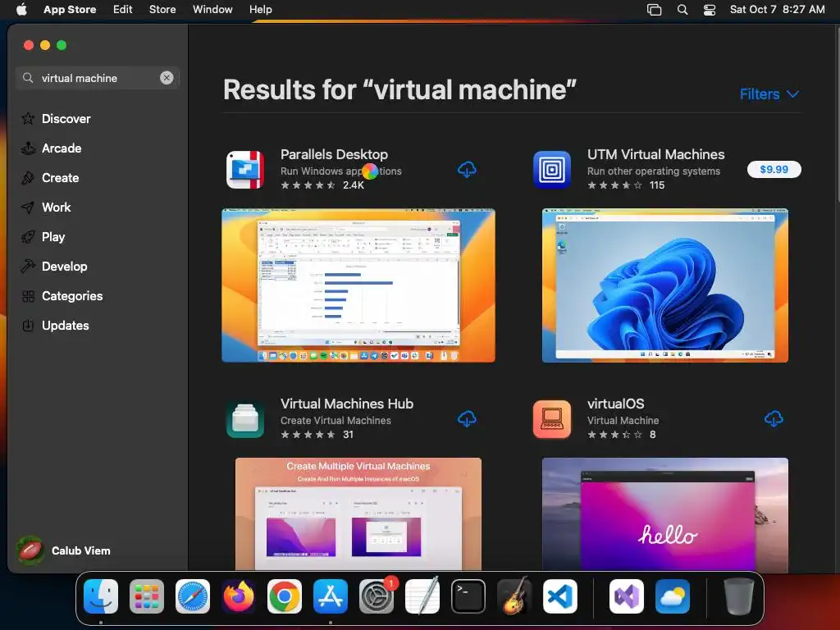Open the Weather app from the Dock
The width and height of the screenshot is (840, 630).
coord(673,596)
